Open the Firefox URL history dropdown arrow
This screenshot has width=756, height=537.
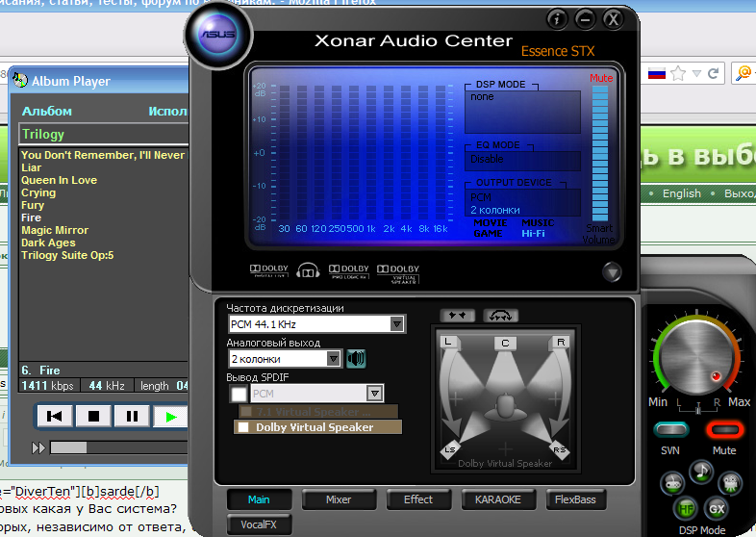click(x=696, y=73)
